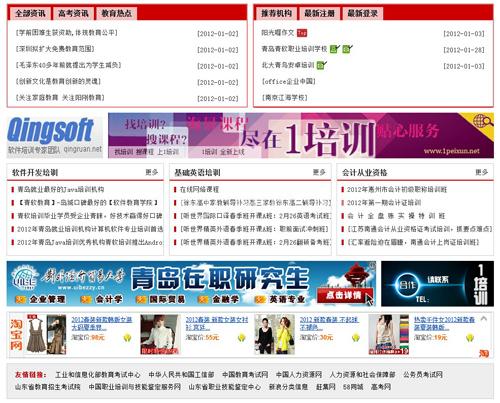This screenshot has width=500, height=403.
Task: Switch to the 最新登录 tab
Action: 362,13
